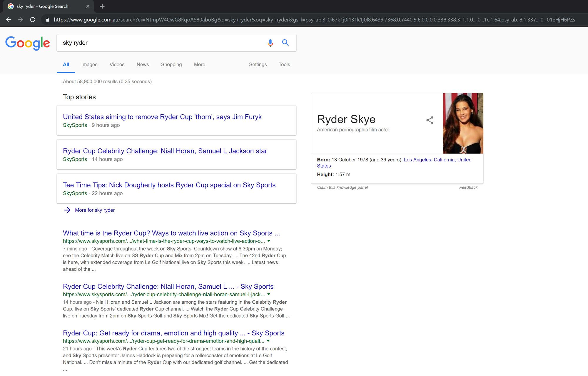Screen dimensions: 588x376
Task: Expand dropdown arrow next to get-ready-for-drama URL
Action: (x=268, y=341)
